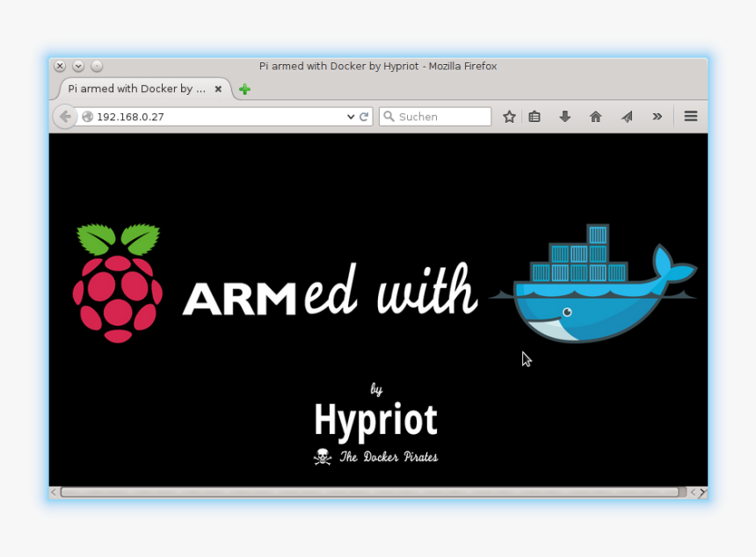Close the 'Pi armed with Docker' tab
The image size is (756, 557).
(218, 89)
